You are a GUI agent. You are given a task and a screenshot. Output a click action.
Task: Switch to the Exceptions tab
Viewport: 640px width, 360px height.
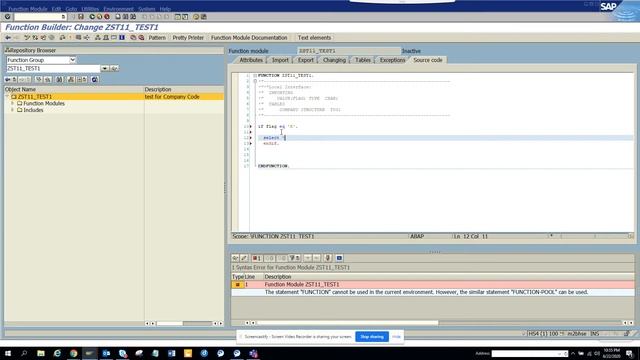click(392, 60)
